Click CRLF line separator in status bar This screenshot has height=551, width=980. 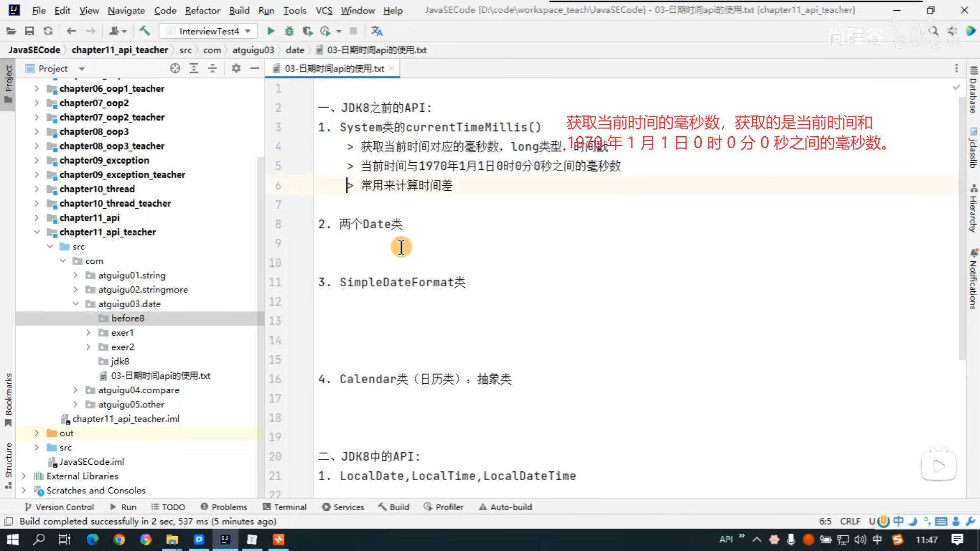click(850, 521)
